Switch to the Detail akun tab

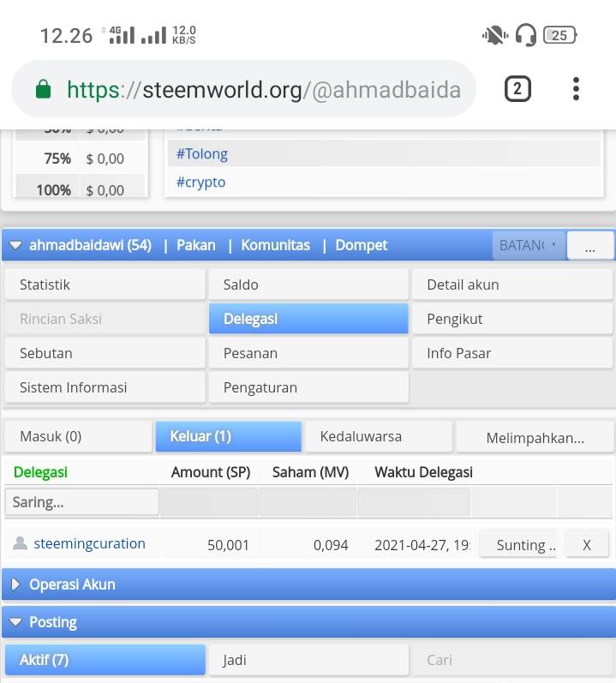coord(512,285)
